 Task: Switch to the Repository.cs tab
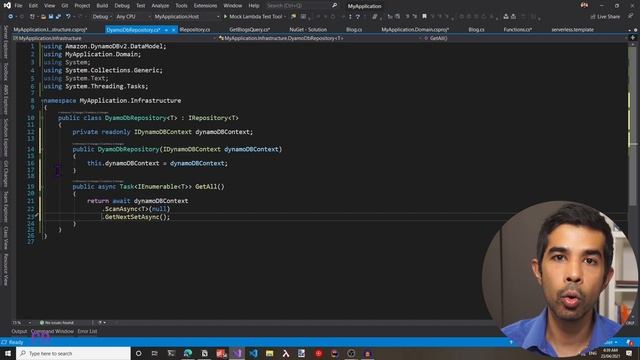point(195,30)
